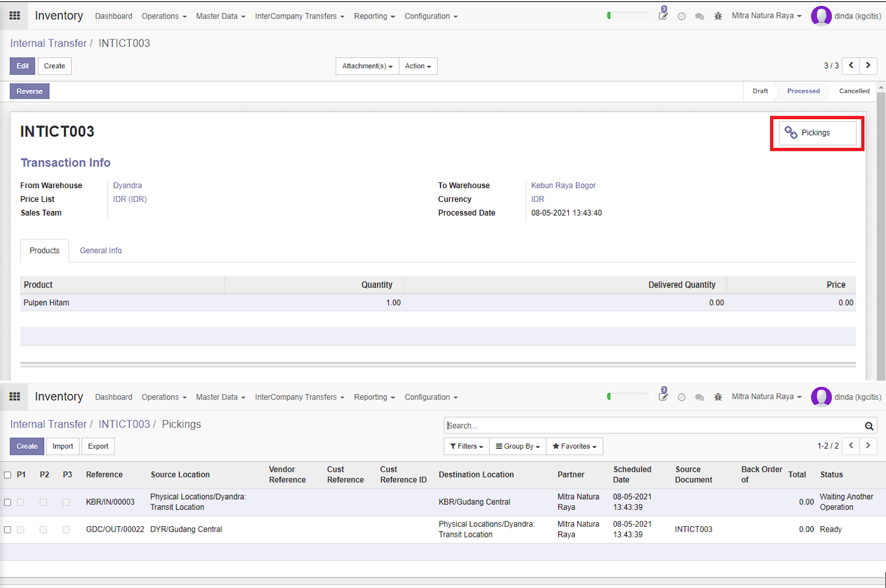The height and width of the screenshot is (588, 886).
Task: Open Favorites dropdown
Action: [575, 446]
